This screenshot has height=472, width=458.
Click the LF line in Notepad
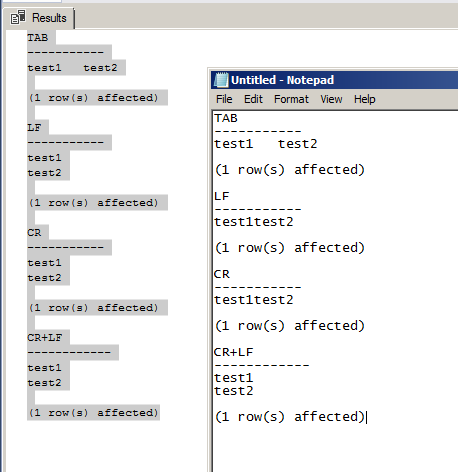222,196
